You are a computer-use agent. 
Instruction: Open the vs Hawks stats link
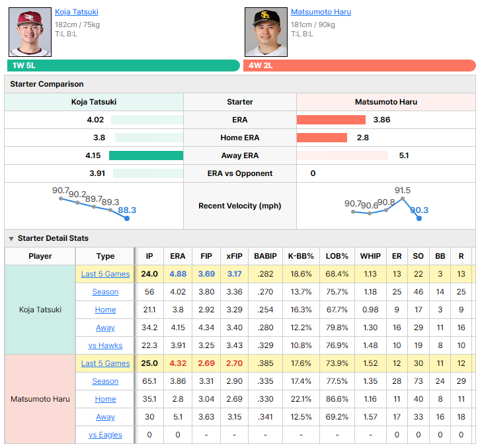(x=105, y=345)
